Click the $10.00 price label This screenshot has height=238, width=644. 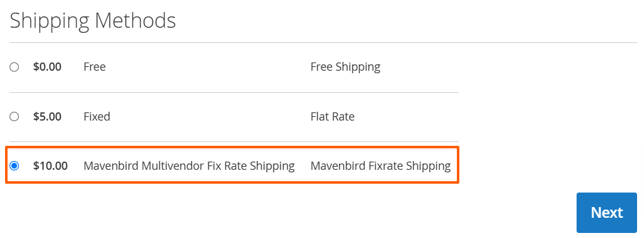[50, 166]
